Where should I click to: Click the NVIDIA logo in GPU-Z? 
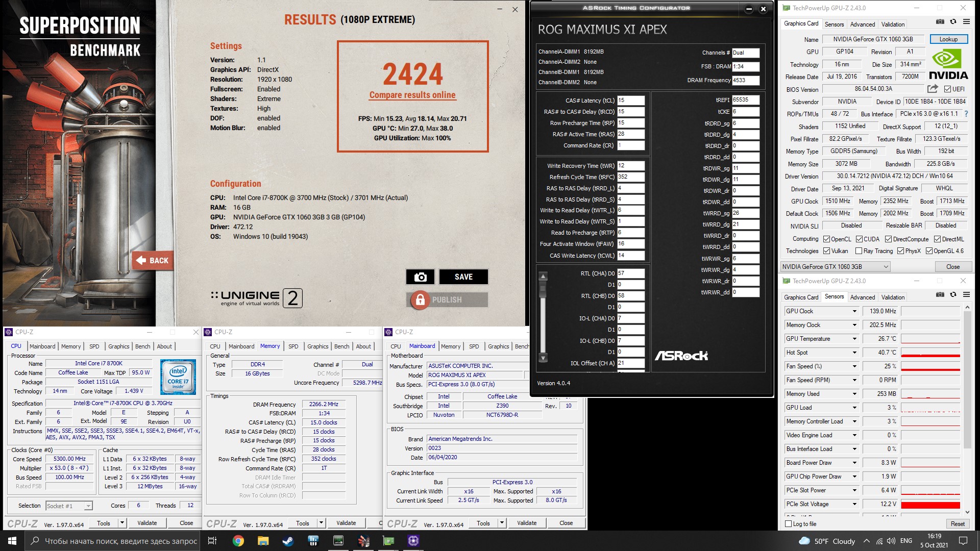point(948,65)
